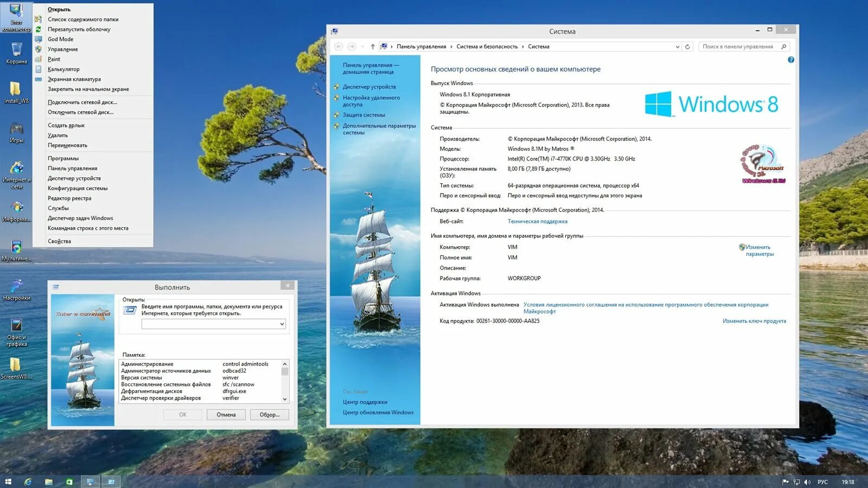The width and height of the screenshot is (868, 488).
Task: Open the ScreensW8 folder icon on the desktop
Action: tap(16, 368)
